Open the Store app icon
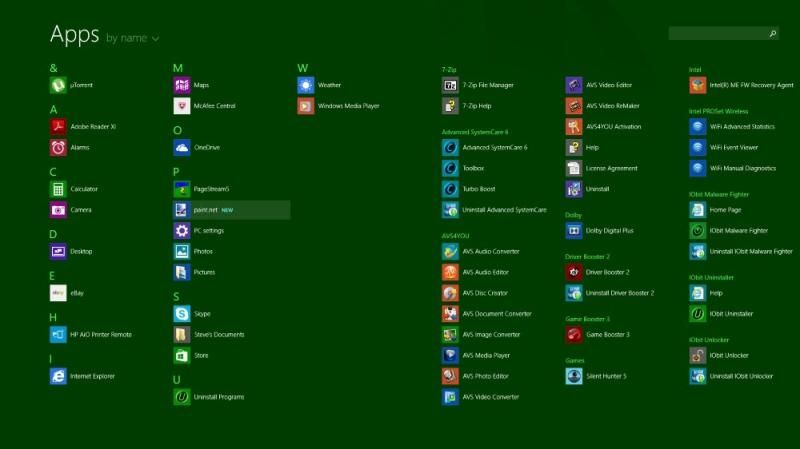Viewport: 800px width, 449px height. (182, 355)
